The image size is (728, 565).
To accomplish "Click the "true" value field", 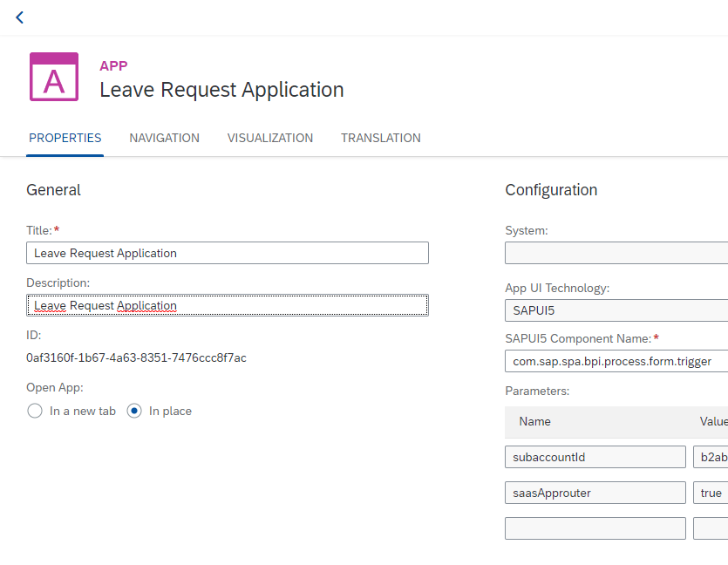I will pos(711,493).
